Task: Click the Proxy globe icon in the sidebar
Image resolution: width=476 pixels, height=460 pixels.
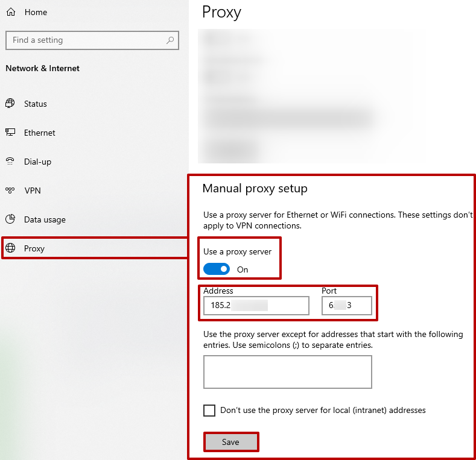Action: (10, 248)
